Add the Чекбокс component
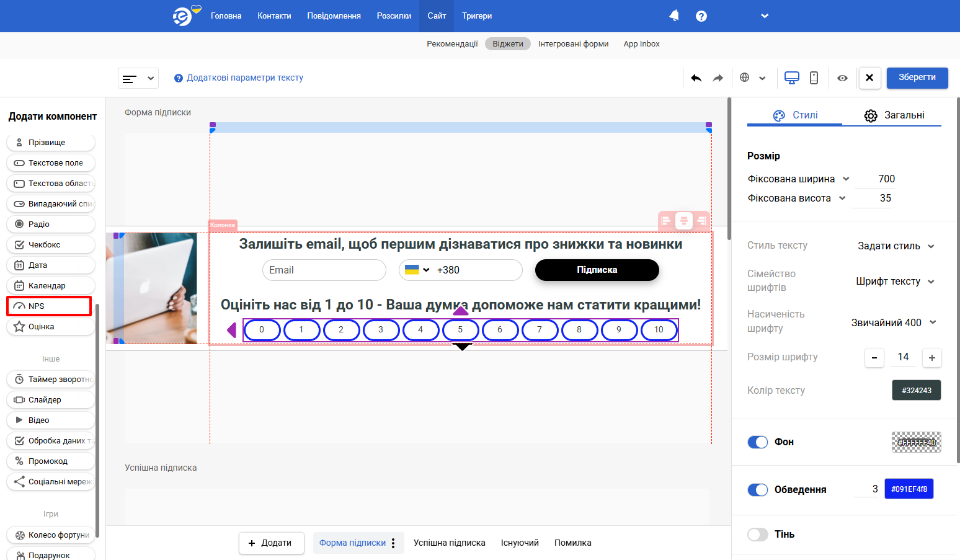Image resolution: width=960 pixels, height=560 pixels. point(51,244)
